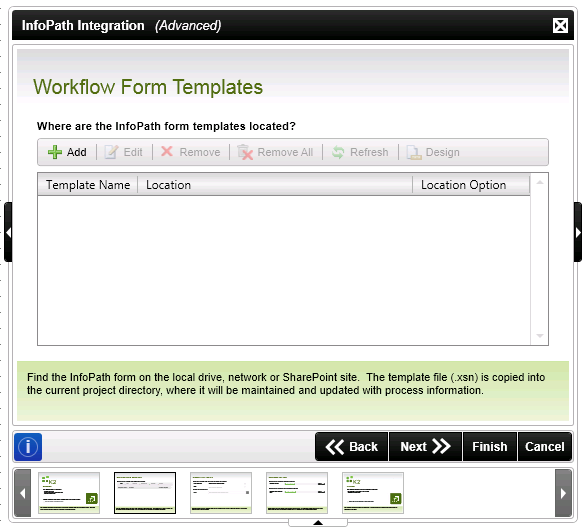The height and width of the screenshot is (529, 587).
Task: Proceed with the Next button
Action: point(425,446)
